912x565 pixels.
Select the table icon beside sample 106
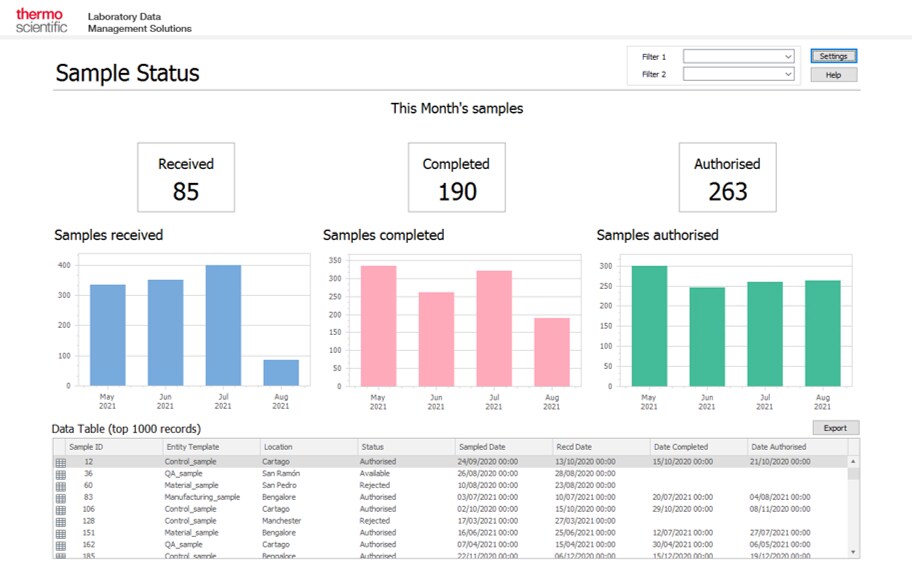pyautogui.click(x=60, y=509)
